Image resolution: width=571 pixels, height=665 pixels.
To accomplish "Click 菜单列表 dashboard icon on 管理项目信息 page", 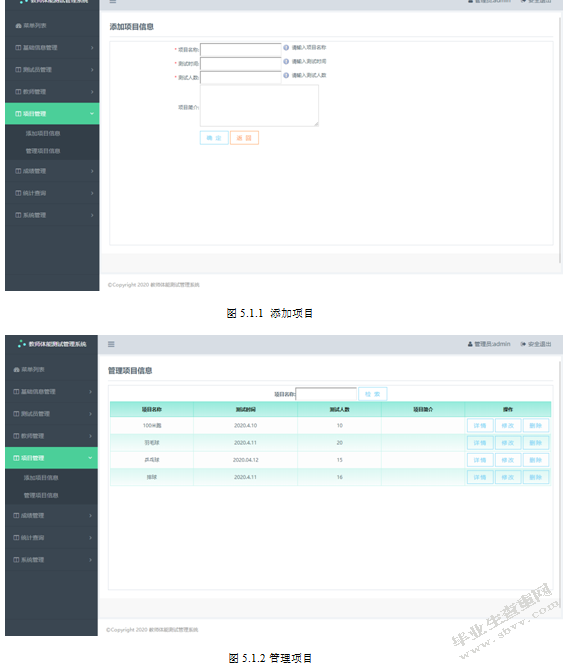I will coord(16,369).
